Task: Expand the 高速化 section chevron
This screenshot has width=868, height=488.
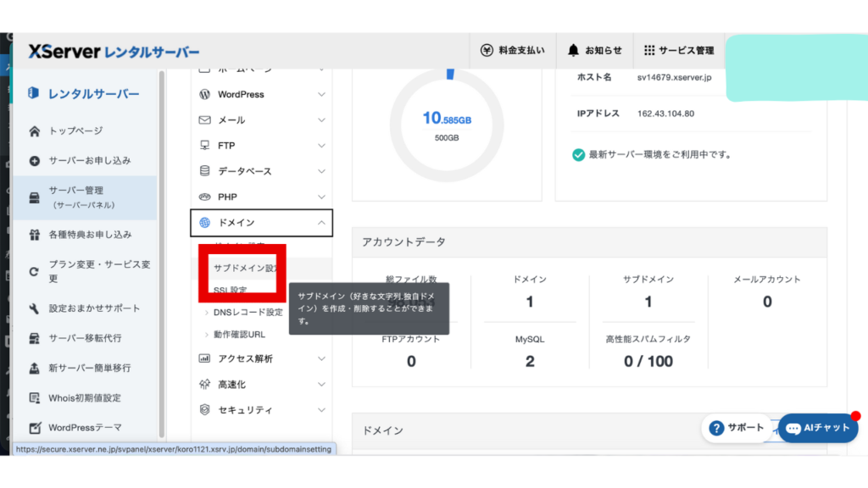Action: coord(321,385)
